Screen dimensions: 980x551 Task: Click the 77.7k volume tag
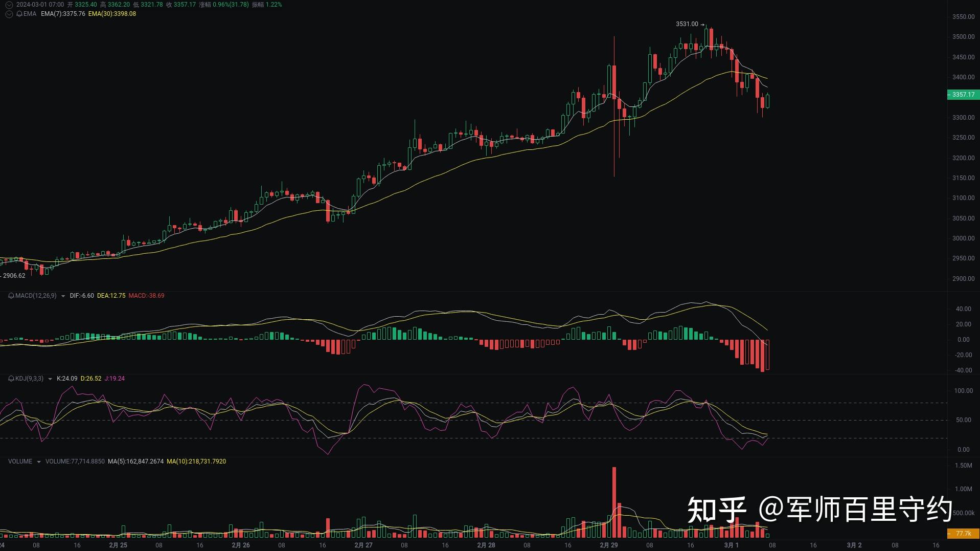[x=963, y=534]
